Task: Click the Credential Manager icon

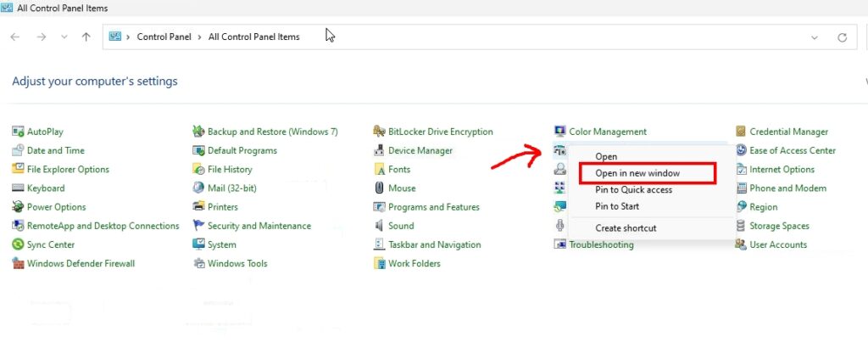Action: point(741,132)
